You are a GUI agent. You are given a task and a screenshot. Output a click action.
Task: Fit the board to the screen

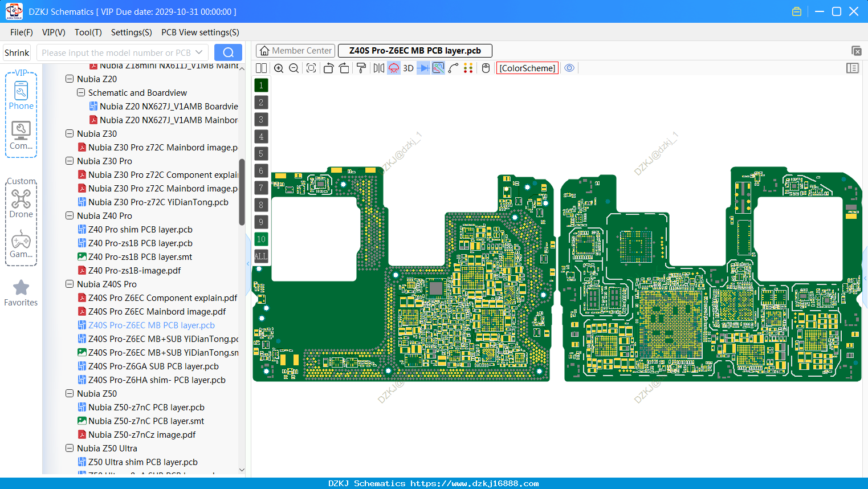point(311,68)
